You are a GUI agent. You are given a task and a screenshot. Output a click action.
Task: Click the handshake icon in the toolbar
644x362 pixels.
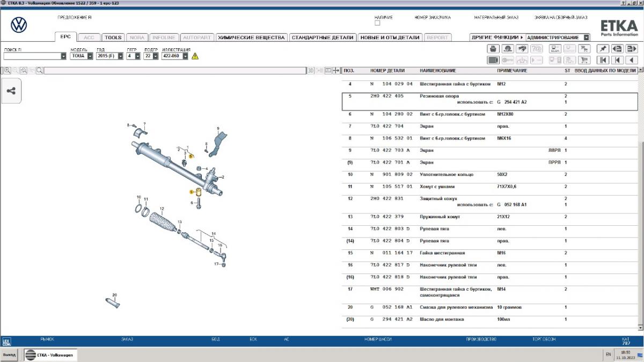pyautogui.click(x=522, y=49)
